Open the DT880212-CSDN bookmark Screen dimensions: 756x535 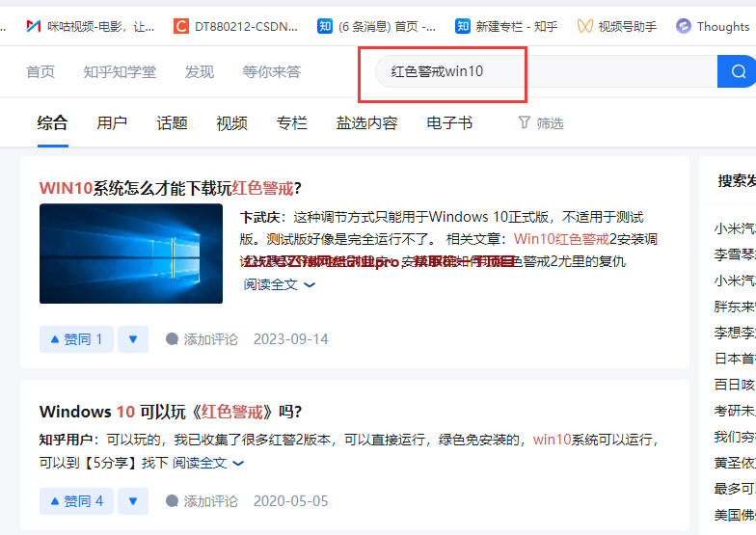(x=236, y=26)
